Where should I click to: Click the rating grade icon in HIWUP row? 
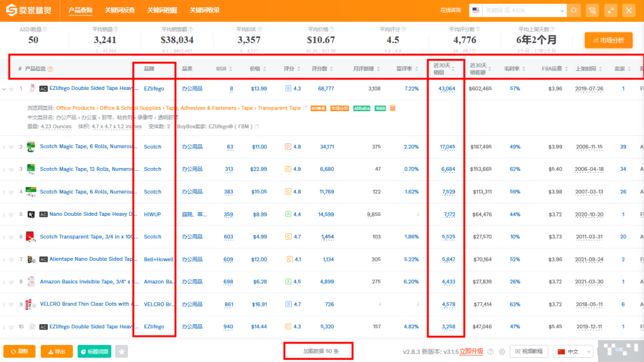click(x=288, y=214)
